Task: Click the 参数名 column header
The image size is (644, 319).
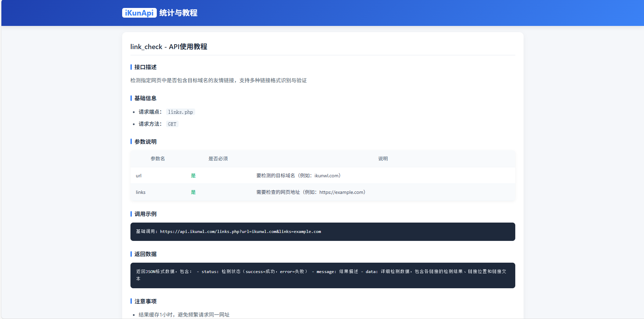Action: tap(157, 159)
